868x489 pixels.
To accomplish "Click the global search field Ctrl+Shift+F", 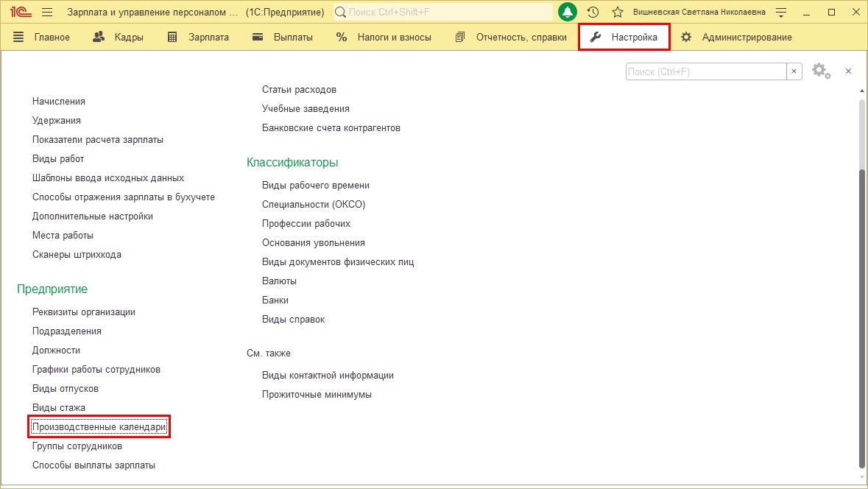I will coord(443,13).
